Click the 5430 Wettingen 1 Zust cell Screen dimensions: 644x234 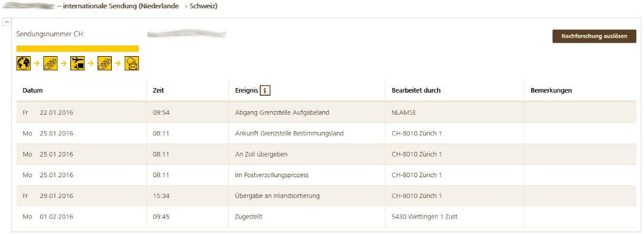(x=425, y=217)
